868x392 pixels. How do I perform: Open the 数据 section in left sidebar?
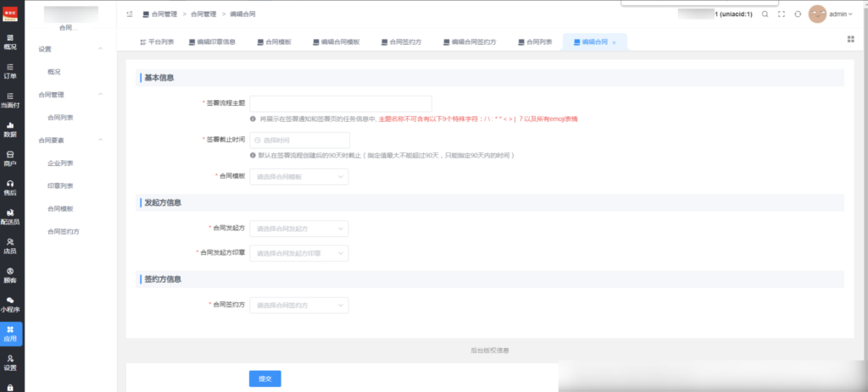(x=10, y=130)
